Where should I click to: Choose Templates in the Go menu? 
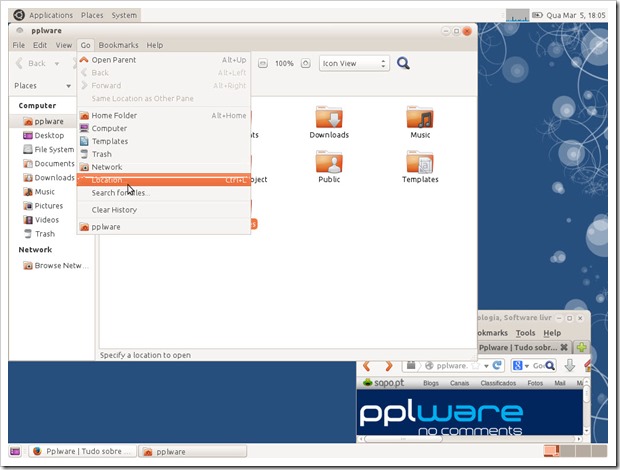click(163, 141)
